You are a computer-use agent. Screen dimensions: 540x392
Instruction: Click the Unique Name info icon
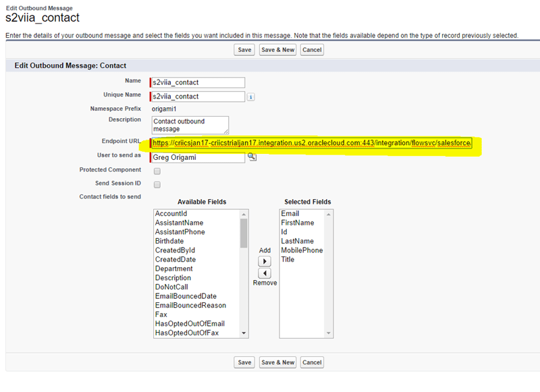click(x=251, y=96)
